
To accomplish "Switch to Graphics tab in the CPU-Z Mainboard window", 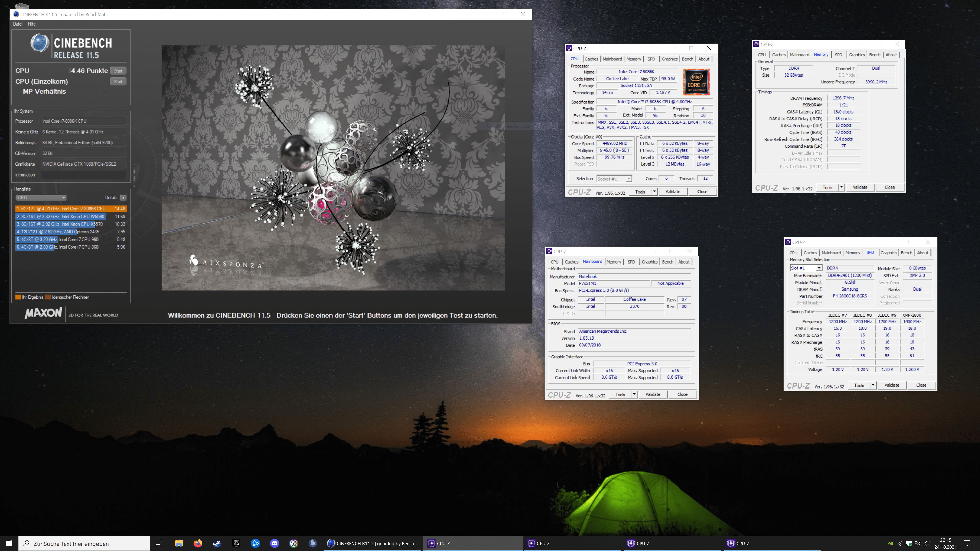I will (650, 262).
